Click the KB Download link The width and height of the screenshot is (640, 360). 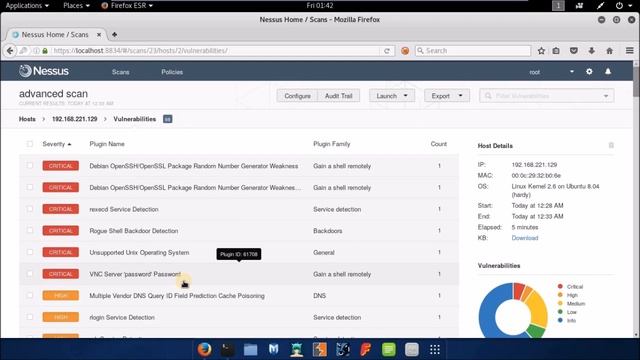pos(525,238)
